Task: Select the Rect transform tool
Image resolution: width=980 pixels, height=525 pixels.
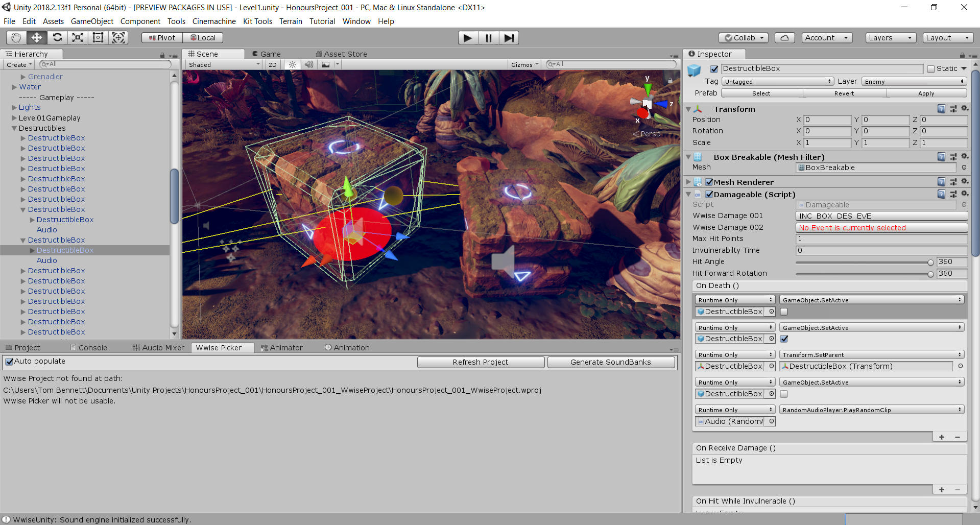Action: point(98,37)
